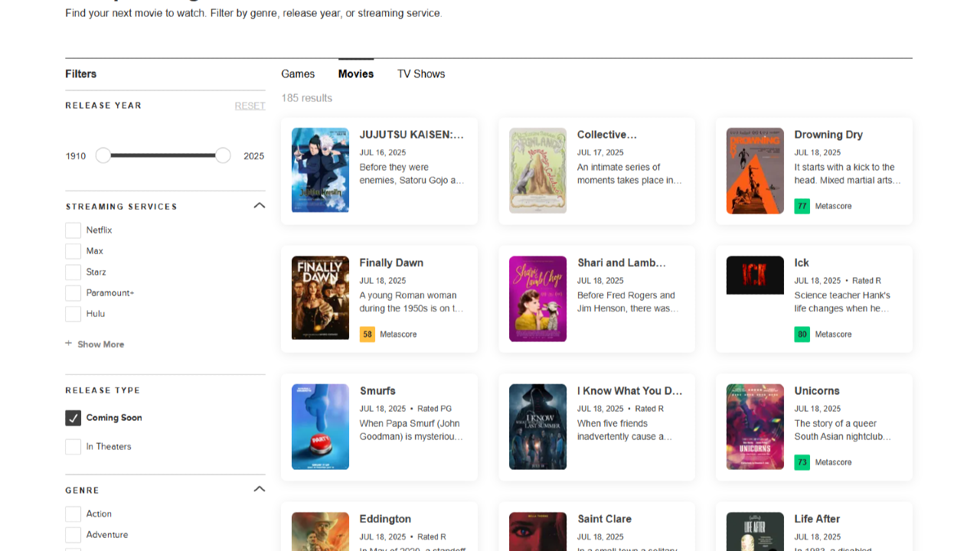980x551 pixels.
Task: Open the Eddington title link
Action: 385,519
